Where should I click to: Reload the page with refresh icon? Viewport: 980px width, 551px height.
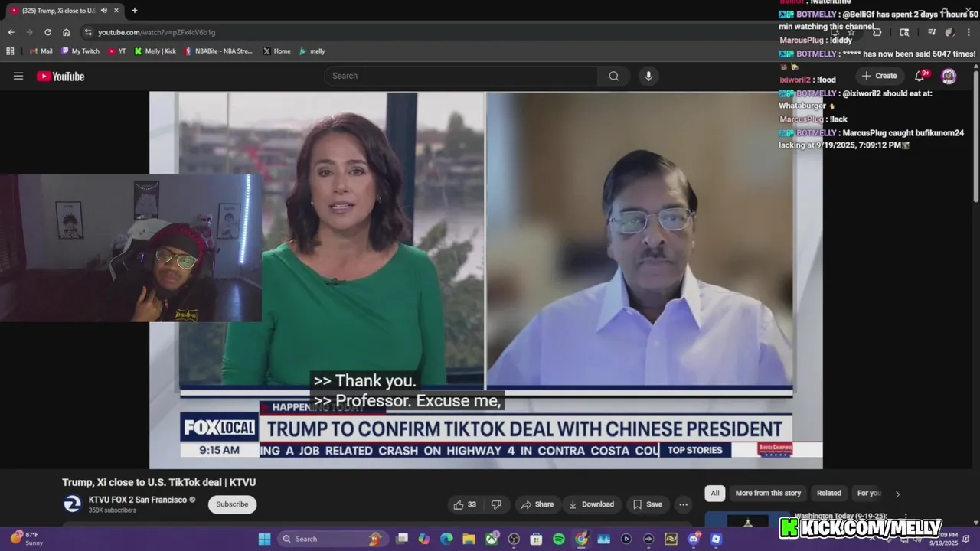[x=47, y=32]
